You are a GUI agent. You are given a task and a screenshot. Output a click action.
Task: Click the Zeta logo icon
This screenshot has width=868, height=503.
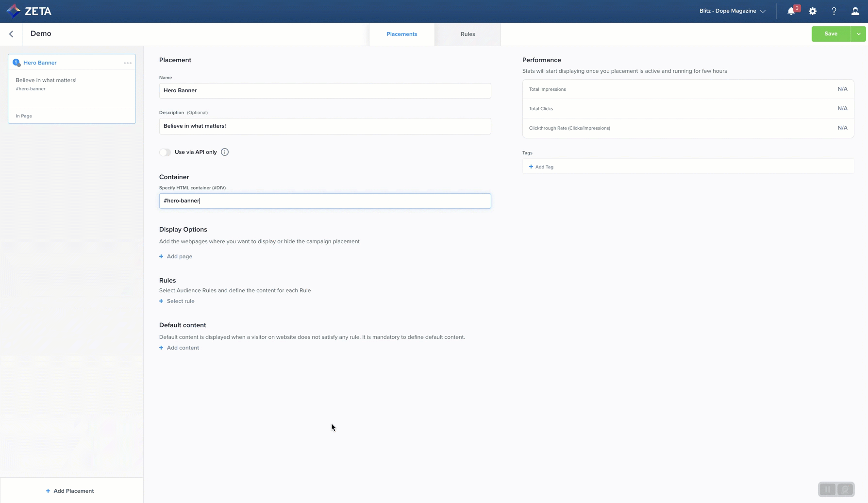coord(14,11)
